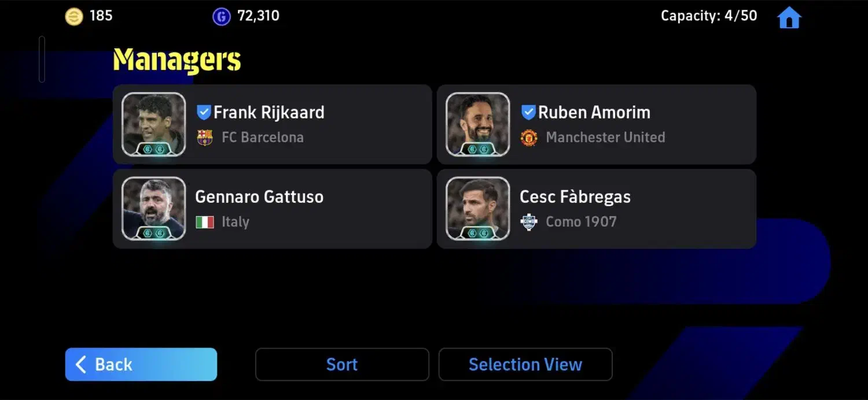This screenshot has width=868, height=400.
Task: Open the Sort options
Action: (x=342, y=365)
